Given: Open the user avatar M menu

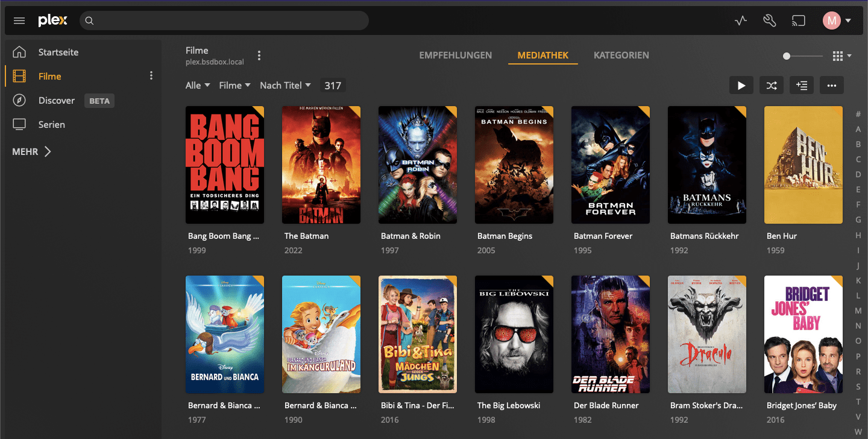Looking at the screenshot, I should coord(832,21).
